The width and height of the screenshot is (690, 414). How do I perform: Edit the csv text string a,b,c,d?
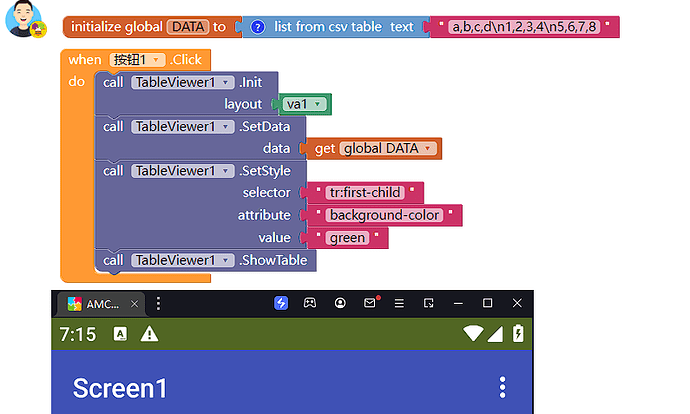point(524,27)
